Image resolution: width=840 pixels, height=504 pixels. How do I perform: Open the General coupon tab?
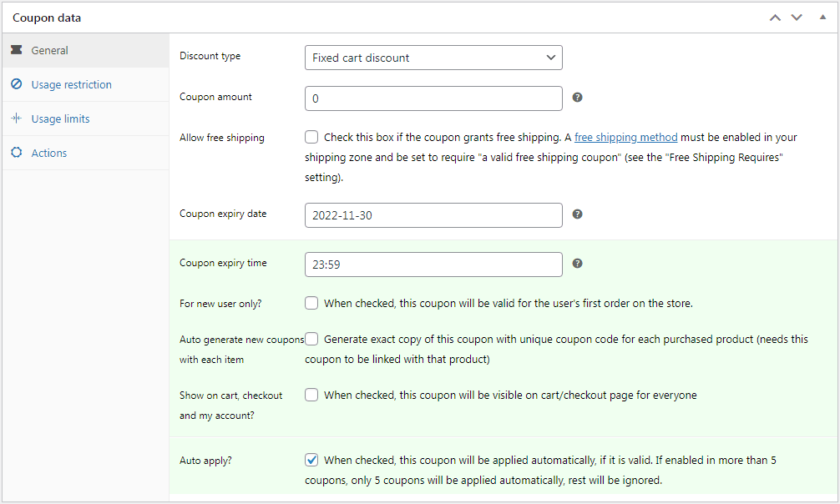click(x=86, y=50)
